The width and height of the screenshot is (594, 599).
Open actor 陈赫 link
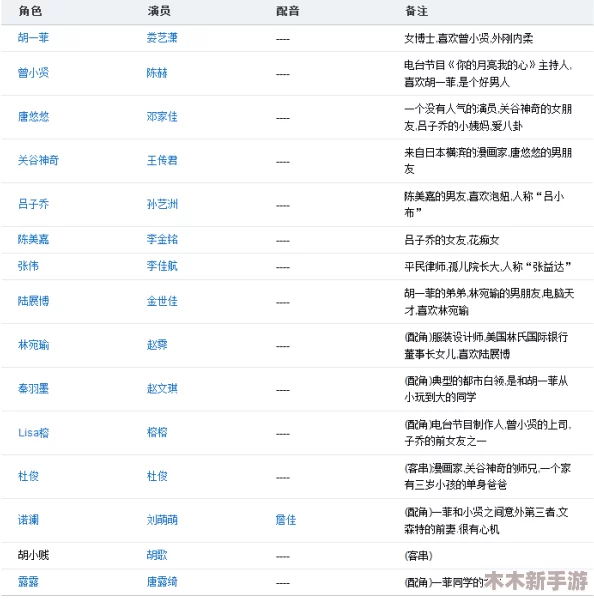pyautogui.click(x=157, y=73)
